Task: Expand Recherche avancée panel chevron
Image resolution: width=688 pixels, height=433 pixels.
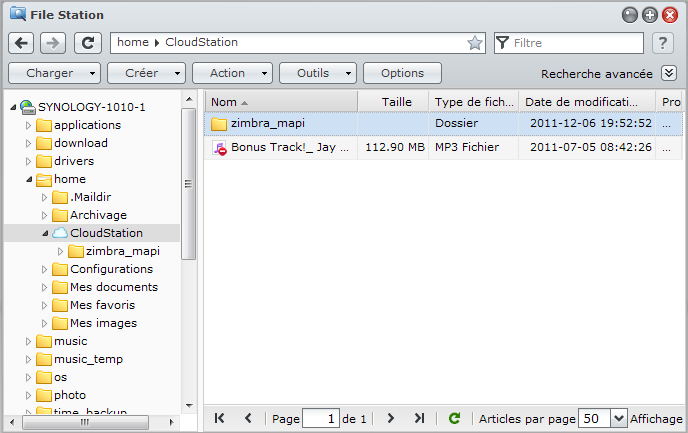Action: 669,73
